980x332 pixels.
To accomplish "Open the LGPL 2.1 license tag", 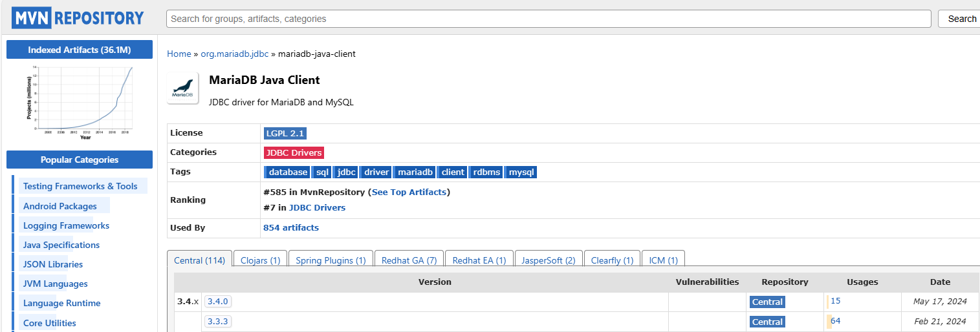I will pos(285,133).
